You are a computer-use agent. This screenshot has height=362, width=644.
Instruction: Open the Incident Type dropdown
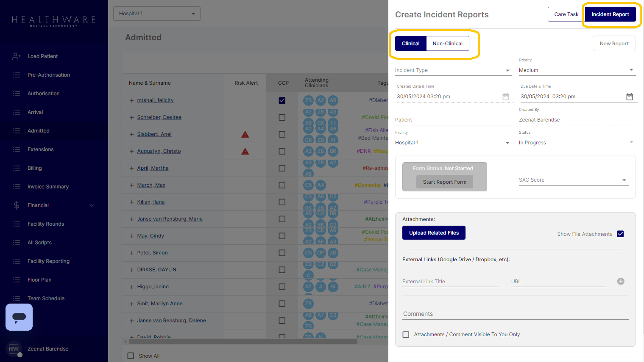tap(453, 70)
